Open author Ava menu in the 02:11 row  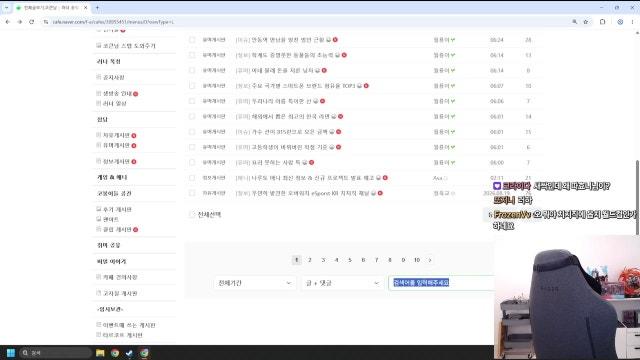(438, 178)
